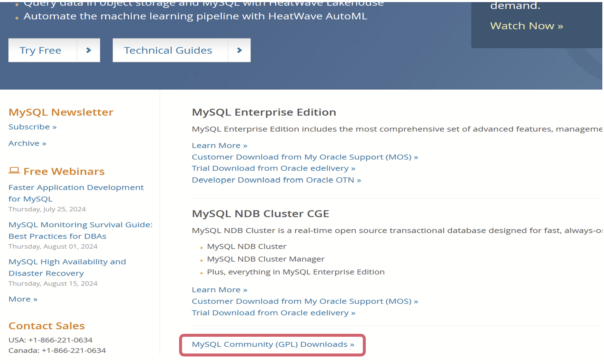The height and width of the screenshot is (364, 604).
Task: Click the MySQL NDB Cluster CGE heading
Action: coord(260,214)
